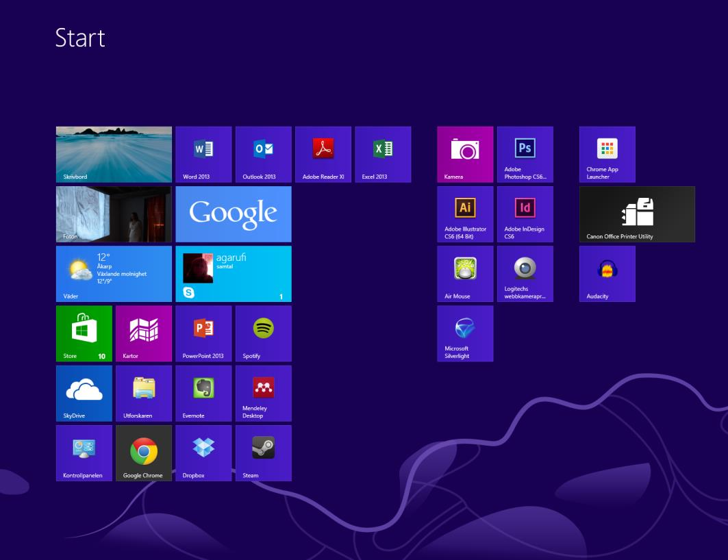This screenshot has width=728, height=560.
Task: Open SkyDrive tile
Action: point(84,394)
